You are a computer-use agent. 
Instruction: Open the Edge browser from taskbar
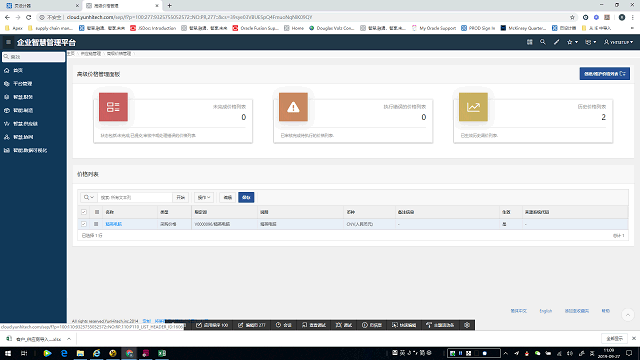[64, 353]
